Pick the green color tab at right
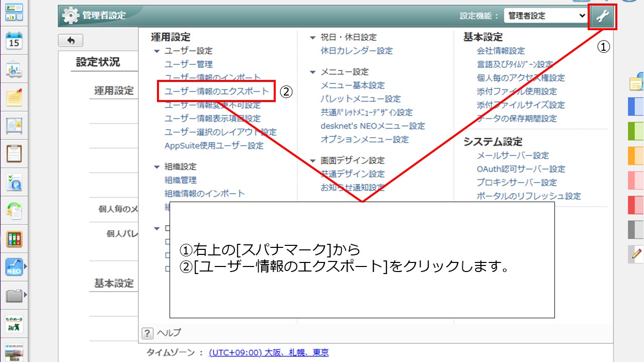This screenshot has width=644, height=362. coord(636,131)
